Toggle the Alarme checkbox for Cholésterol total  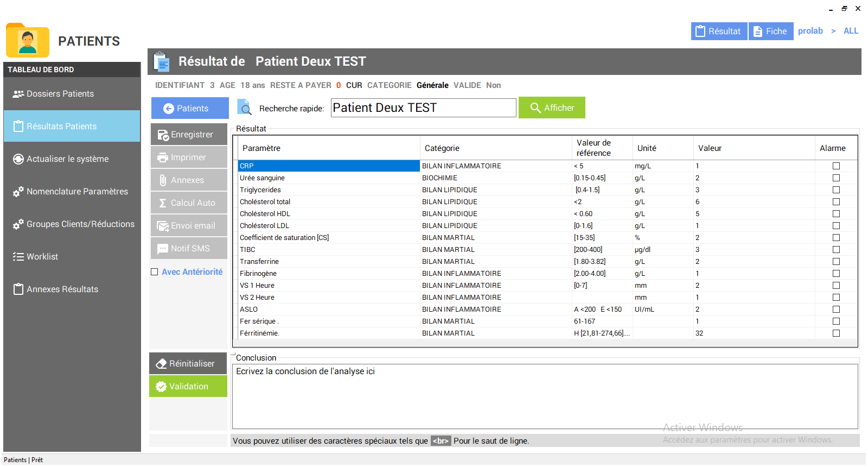tap(836, 202)
